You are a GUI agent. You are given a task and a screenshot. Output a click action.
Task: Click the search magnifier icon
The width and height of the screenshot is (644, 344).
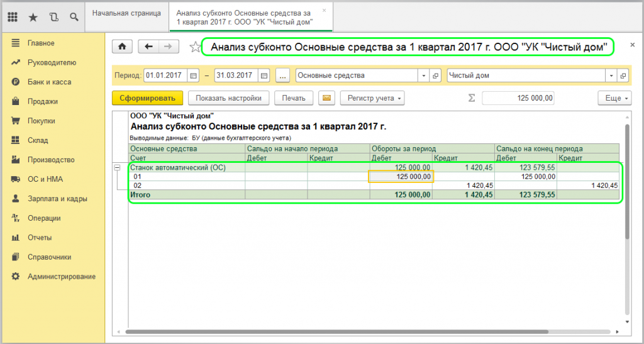point(74,17)
